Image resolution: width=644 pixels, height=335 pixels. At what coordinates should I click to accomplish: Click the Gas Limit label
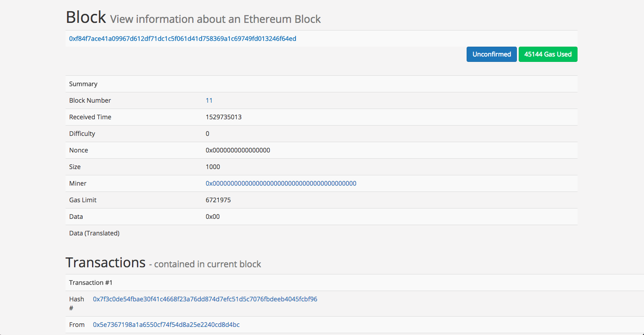click(x=83, y=200)
